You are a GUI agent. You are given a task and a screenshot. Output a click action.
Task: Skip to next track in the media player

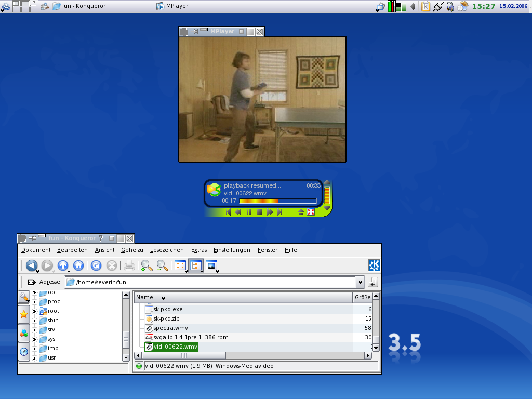tap(280, 212)
